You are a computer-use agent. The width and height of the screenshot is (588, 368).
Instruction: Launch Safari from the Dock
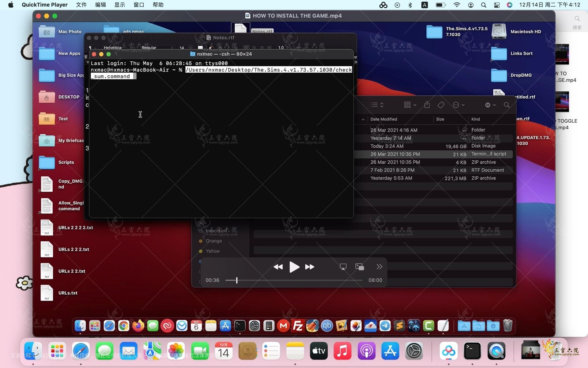tap(81, 351)
